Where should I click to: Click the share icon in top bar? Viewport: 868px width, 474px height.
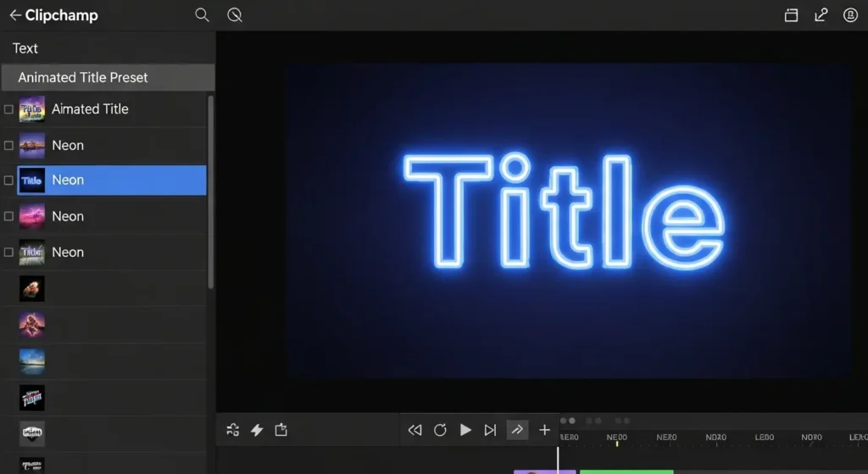pos(821,15)
